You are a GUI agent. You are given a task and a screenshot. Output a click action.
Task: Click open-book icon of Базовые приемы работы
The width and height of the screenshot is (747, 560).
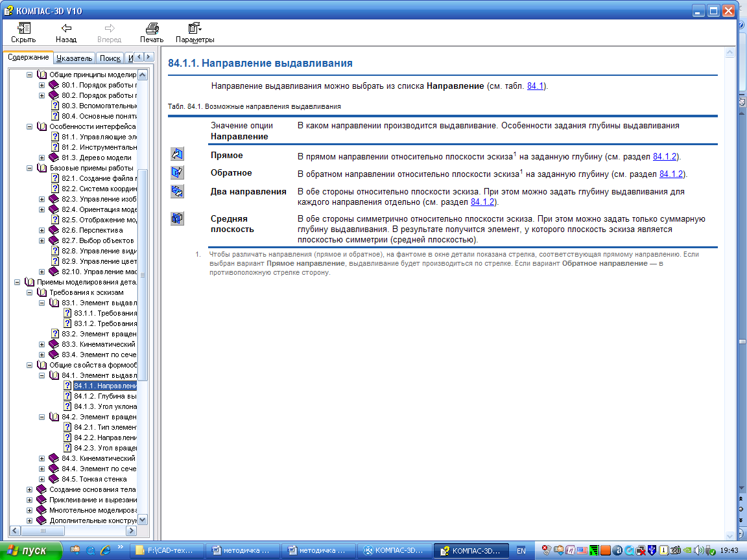pos(42,168)
